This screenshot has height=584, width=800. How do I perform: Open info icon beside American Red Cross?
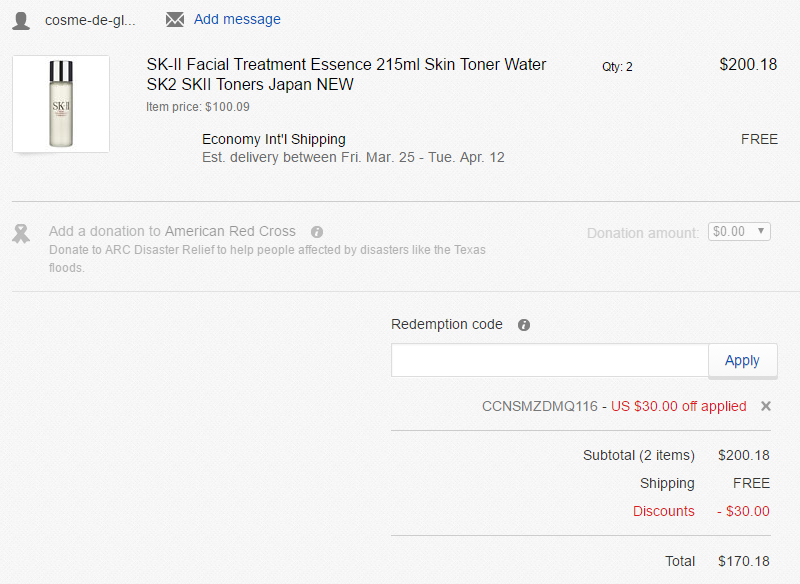coord(317,232)
